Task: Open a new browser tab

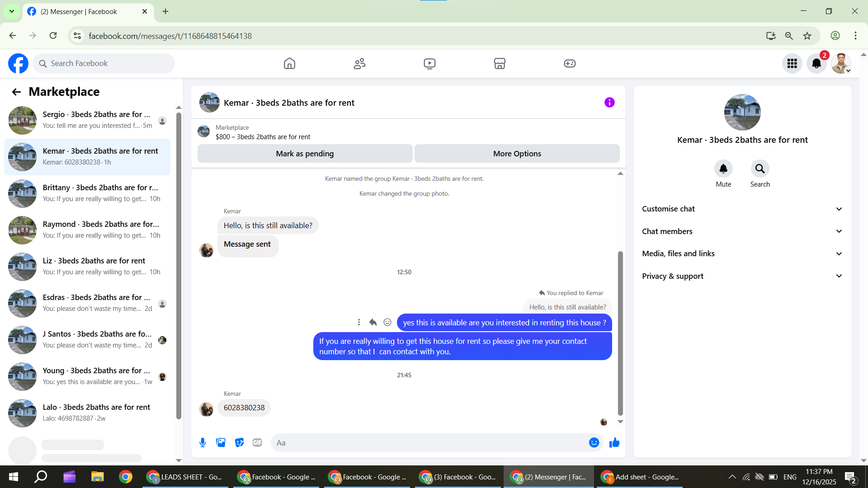Action: click(165, 11)
